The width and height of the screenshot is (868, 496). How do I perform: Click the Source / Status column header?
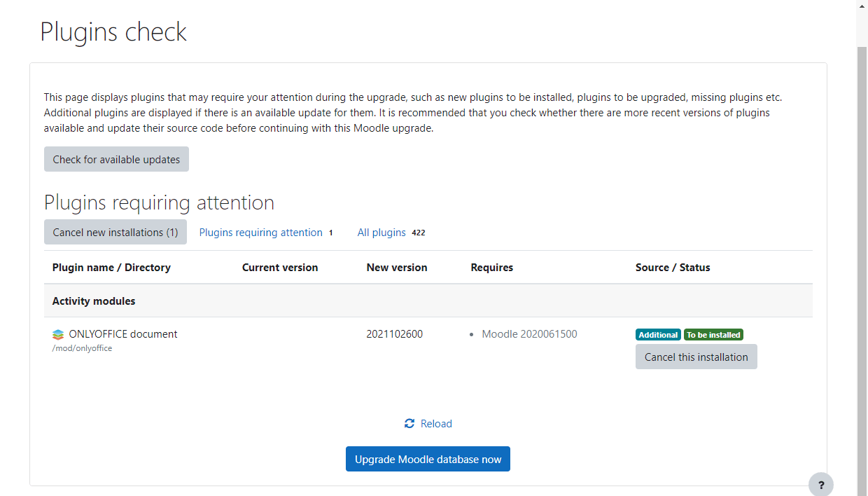tap(673, 267)
